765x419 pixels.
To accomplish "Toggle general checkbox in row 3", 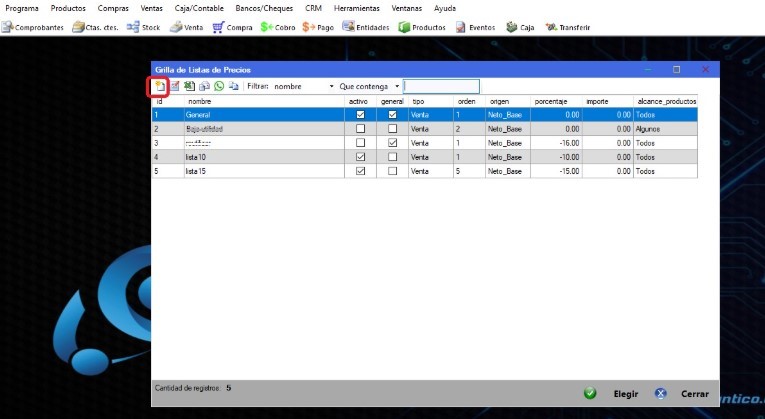I will (392, 143).
